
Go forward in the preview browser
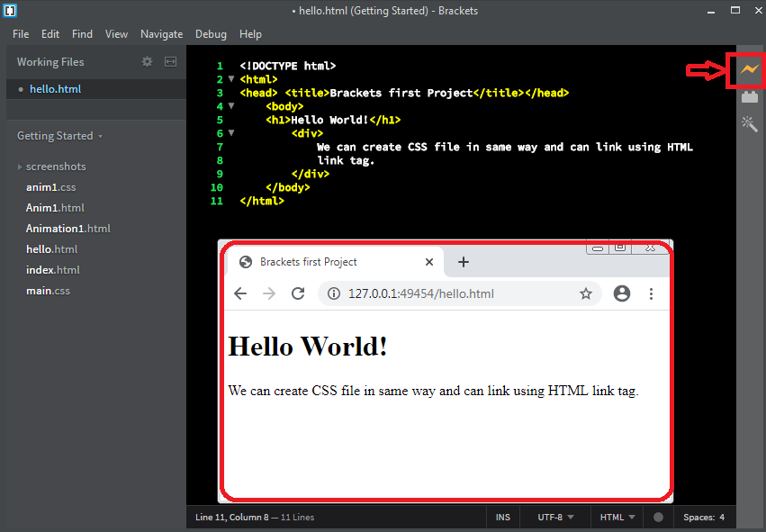269,293
